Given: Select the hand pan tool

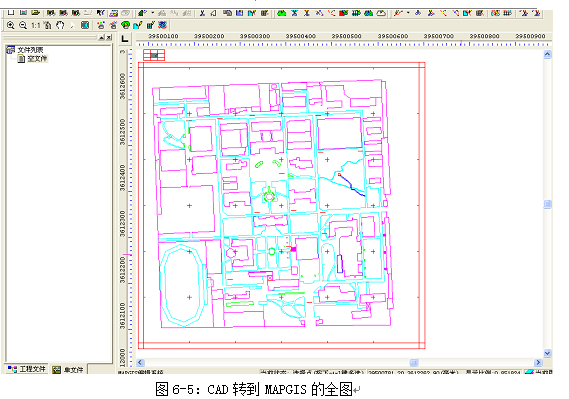Looking at the screenshot, I should pos(60,25).
